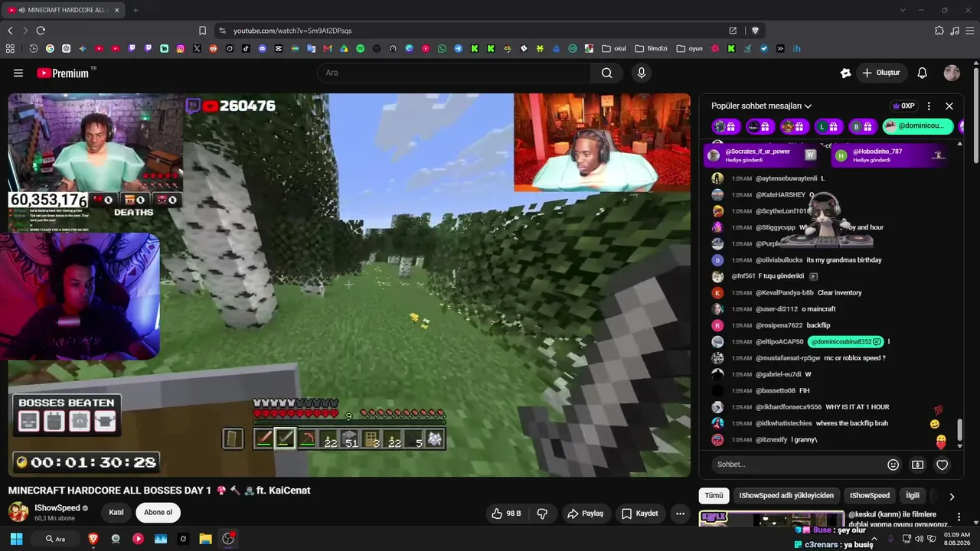Open the L gift chip in chat ticker

[x=828, y=126]
